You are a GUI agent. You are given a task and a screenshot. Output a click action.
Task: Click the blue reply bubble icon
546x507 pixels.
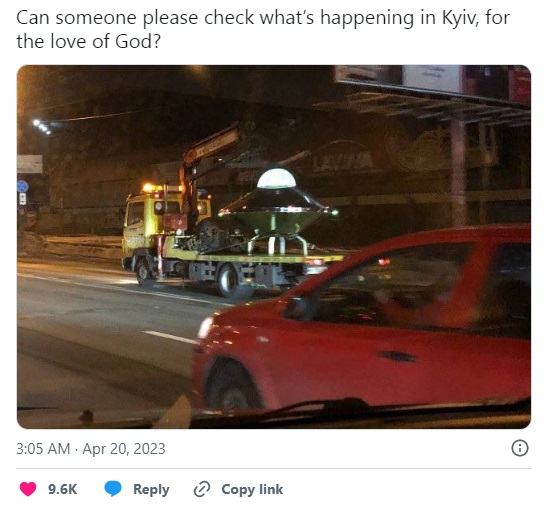coord(113,489)
